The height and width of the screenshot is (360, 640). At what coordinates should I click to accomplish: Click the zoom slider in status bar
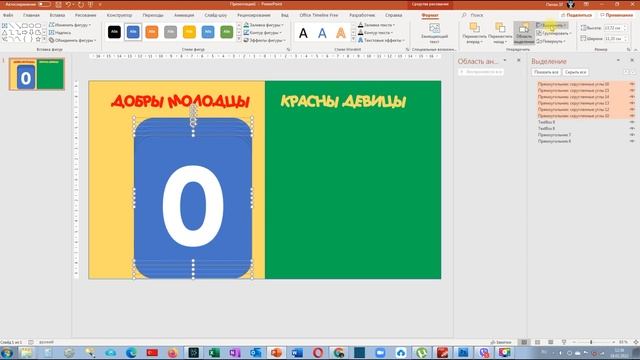pos(591,342)
